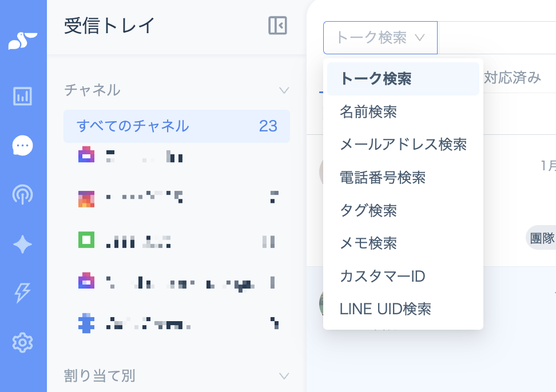Select すべてのチャネル channel filter
Image resolution: width=556 pixels, height=392 pixels.
pos(177,126)
